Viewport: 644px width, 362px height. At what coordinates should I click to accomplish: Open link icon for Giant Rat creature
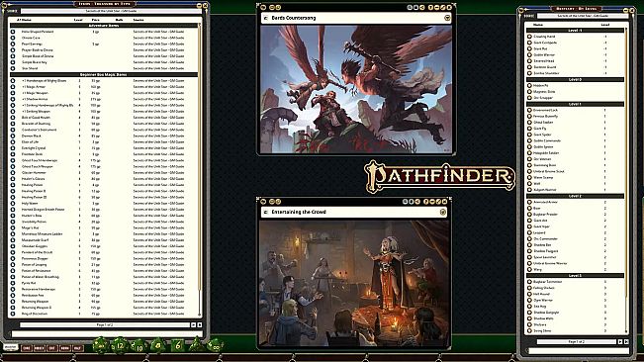click(529, 48)
